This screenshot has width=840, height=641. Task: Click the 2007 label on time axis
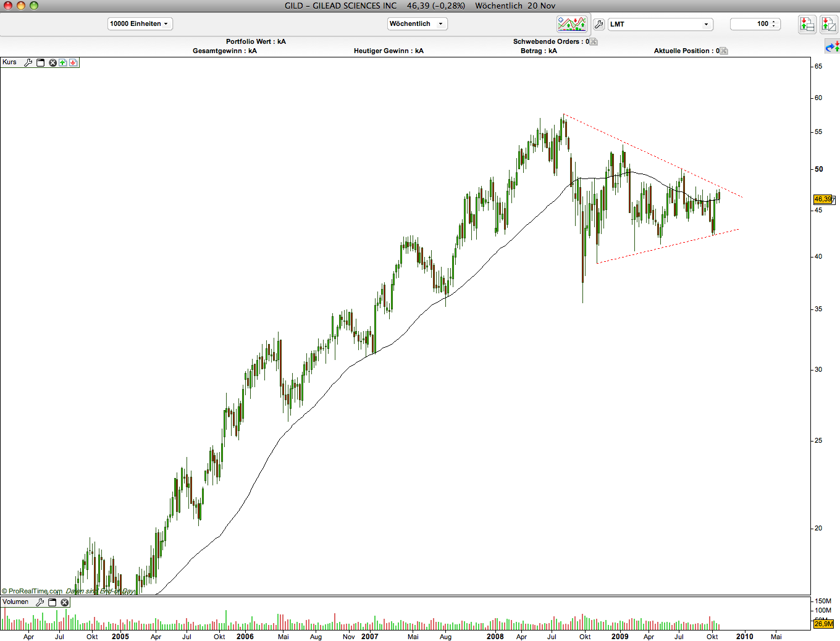370,637
